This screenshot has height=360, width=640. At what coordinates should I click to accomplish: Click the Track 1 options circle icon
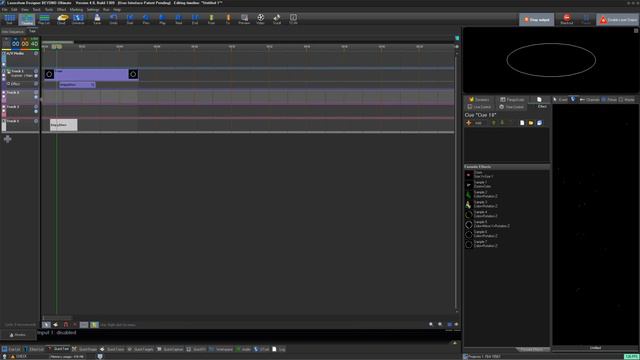36,71
